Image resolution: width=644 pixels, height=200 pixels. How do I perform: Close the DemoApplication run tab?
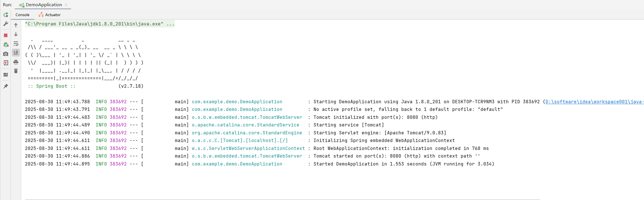tap(66, 5)
